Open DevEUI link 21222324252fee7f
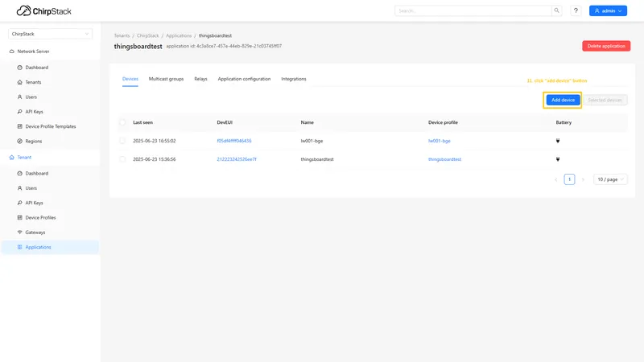 click(237, 159)
